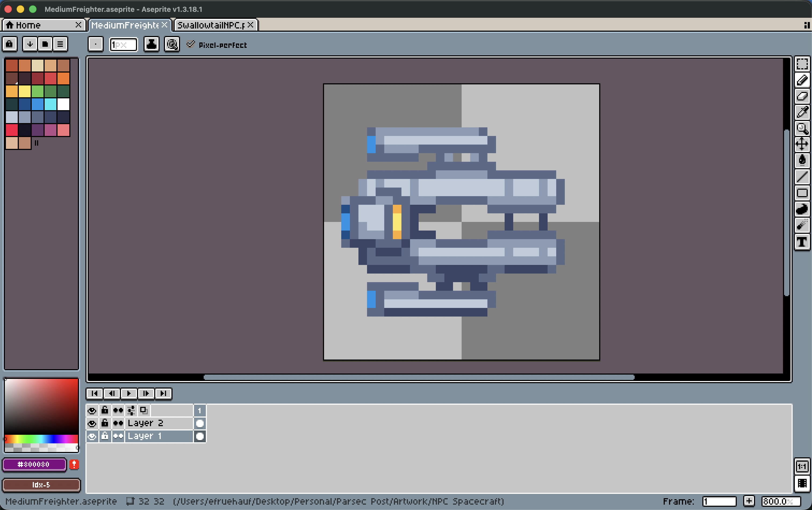The width and height of the screenshot is (812, 510).
Task: Click the Frame number field
Action: tap(719, 501)
